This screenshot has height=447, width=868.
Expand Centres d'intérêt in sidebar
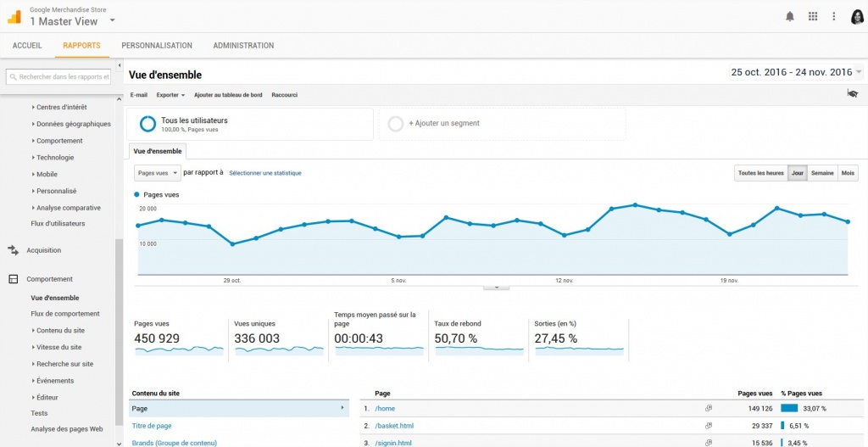[x=60, y=107]
